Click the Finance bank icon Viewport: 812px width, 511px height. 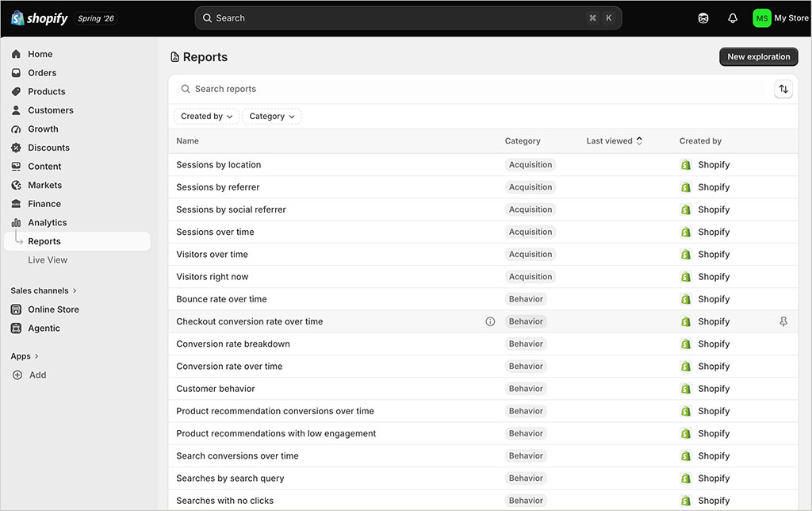(x=16, y=204)
